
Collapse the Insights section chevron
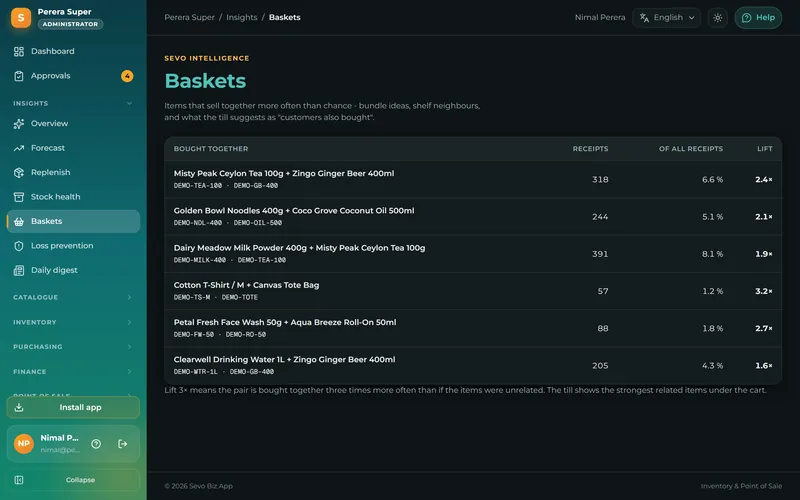(x=129, y=103)
